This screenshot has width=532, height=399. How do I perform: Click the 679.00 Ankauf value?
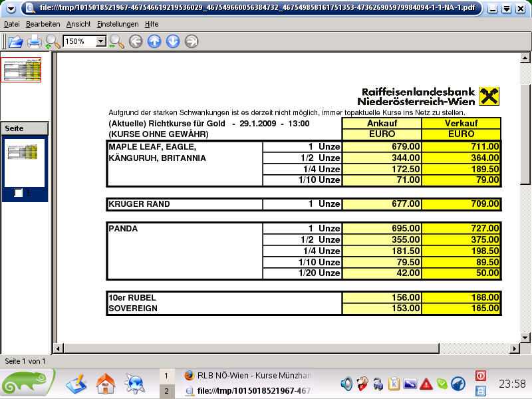pos(406,146)
